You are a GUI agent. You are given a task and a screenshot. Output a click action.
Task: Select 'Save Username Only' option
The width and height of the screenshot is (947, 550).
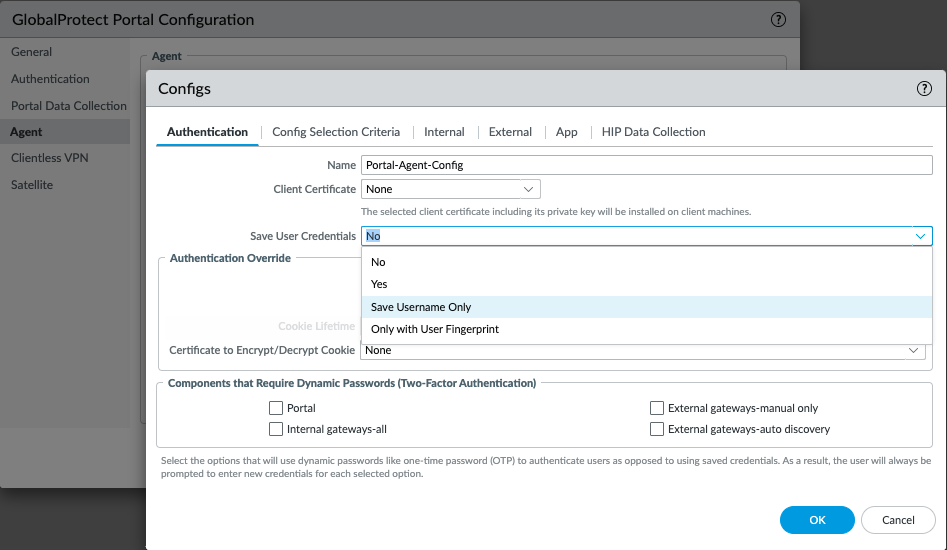pos(646,307)
